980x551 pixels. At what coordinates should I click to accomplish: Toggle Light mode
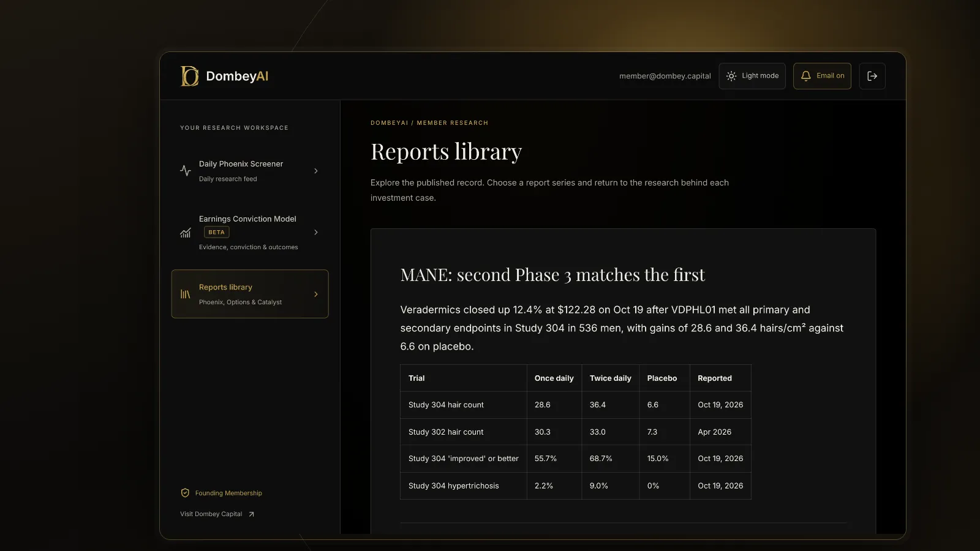752,76
